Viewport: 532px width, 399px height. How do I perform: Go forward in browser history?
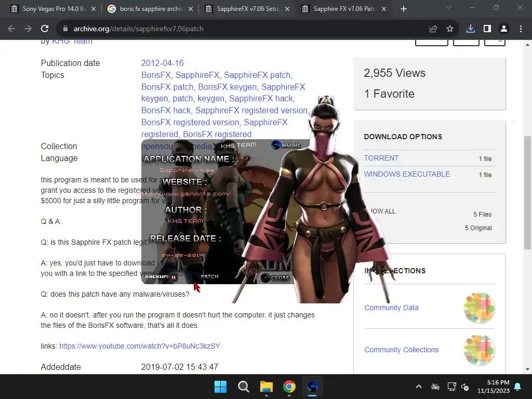[28, 29]
